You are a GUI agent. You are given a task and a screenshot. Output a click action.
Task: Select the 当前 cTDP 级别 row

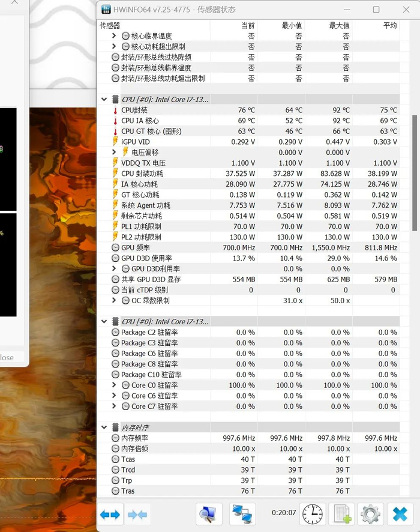[249, 290]
